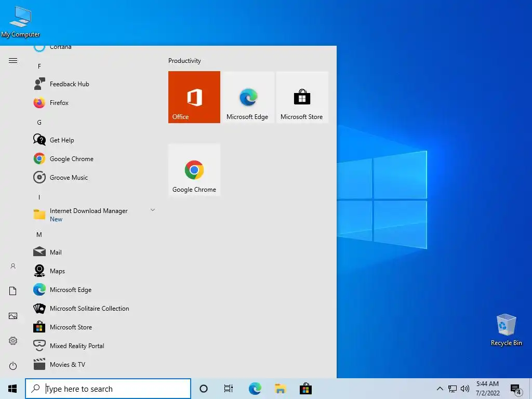
Task: Open Task View on taskbar
Action: (229, 389)
